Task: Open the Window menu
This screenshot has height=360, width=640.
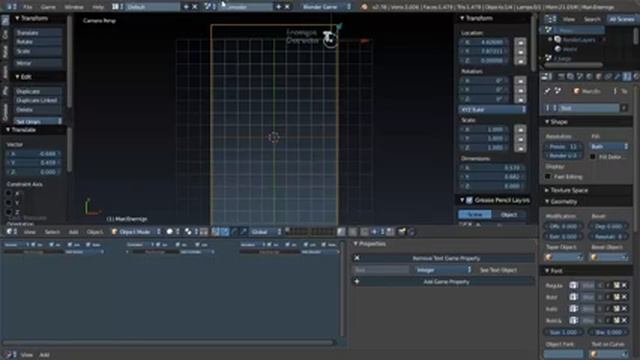Action: pyautogui.click(x=74, y=7)
